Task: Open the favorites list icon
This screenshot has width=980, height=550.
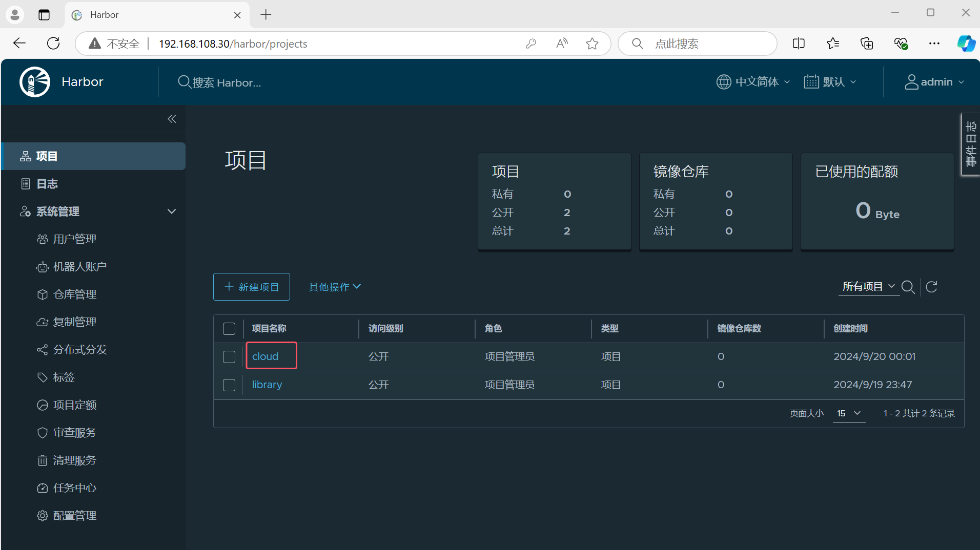Action: click(833, 44)
